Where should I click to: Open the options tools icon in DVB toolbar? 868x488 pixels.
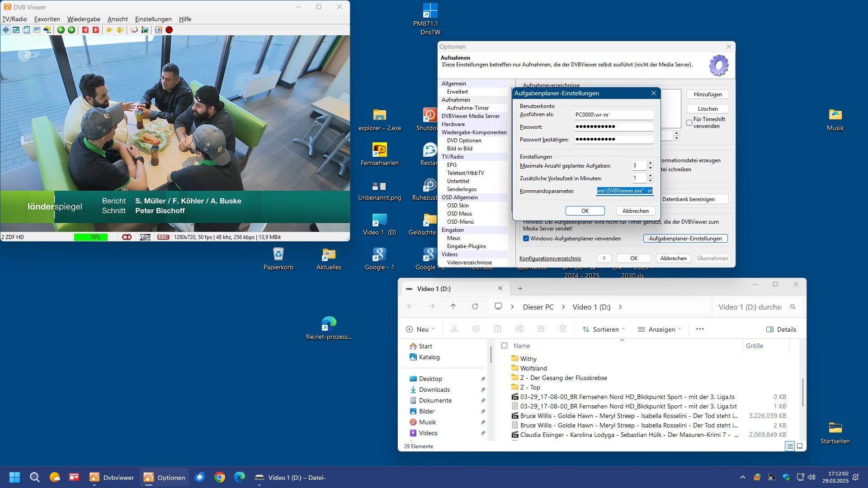pos(158,30)
